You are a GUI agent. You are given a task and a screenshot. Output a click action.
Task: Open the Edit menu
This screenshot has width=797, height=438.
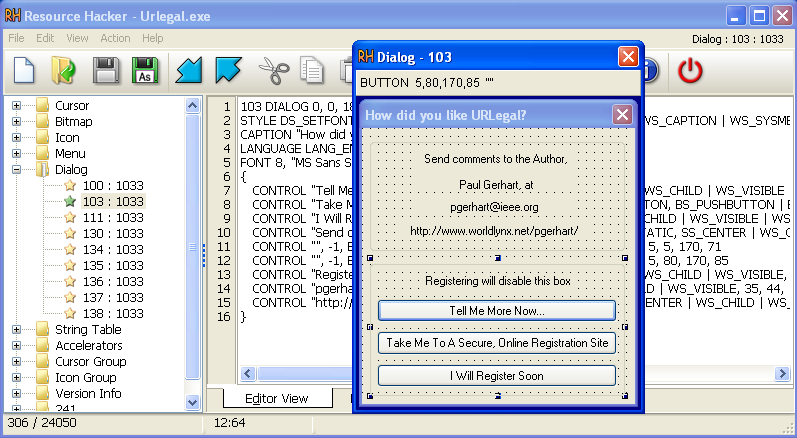(x=45, y=38)
